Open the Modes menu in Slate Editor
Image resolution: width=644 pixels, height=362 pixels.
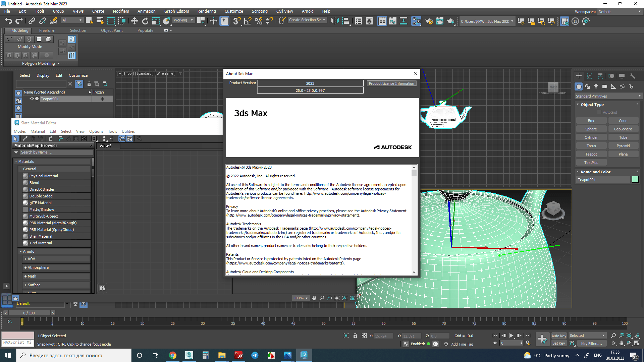tap(19, 131)
